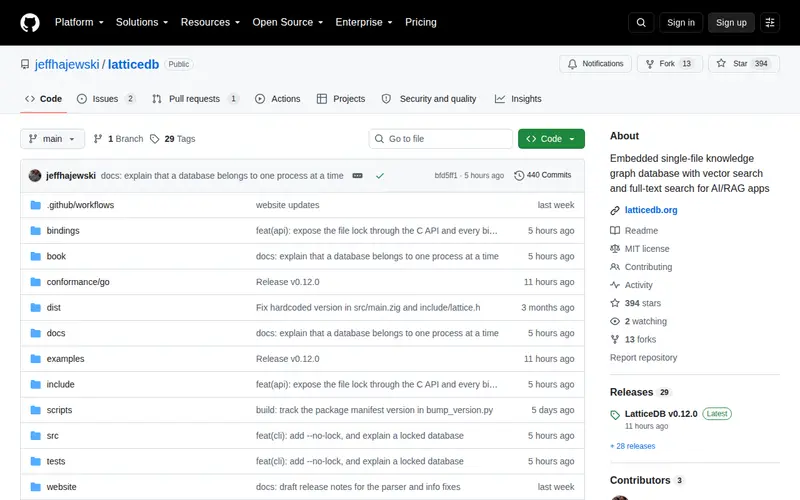This screenshot has height=500, width=800.
Task: Switch to the Pull requests tab
Action: (x=195, y=99)
